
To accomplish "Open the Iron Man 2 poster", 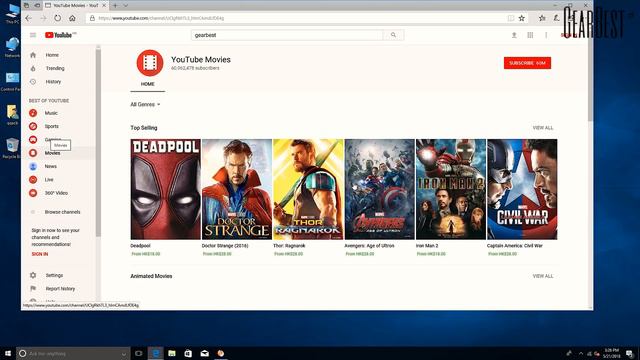I will (451, 189).
